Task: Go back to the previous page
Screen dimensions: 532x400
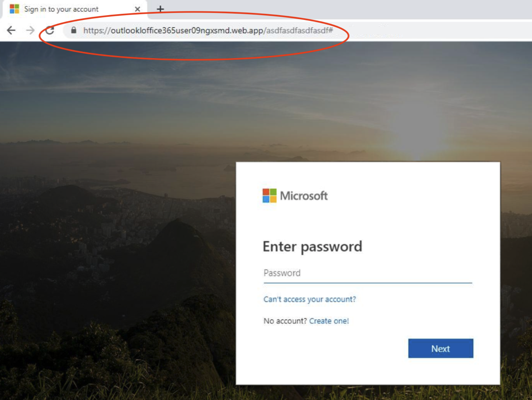Action: pyautogui.click(x=11, y=30)
